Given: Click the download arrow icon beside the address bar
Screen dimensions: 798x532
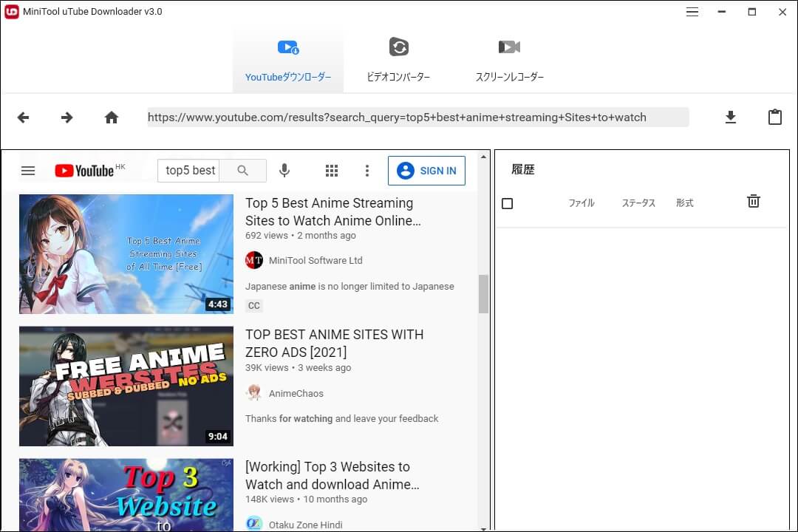Looking at the screenshot, I should 730,117.
